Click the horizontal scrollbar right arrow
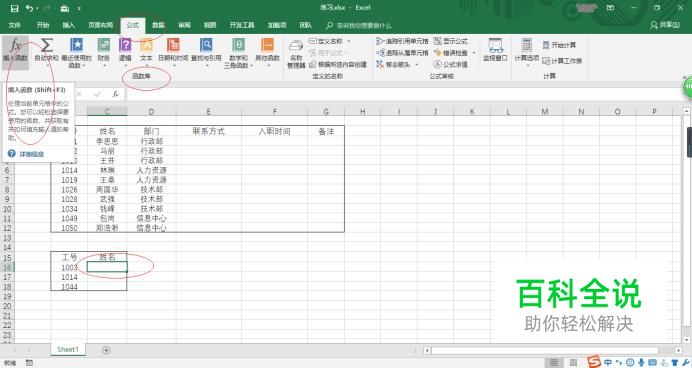 (678, 350)
